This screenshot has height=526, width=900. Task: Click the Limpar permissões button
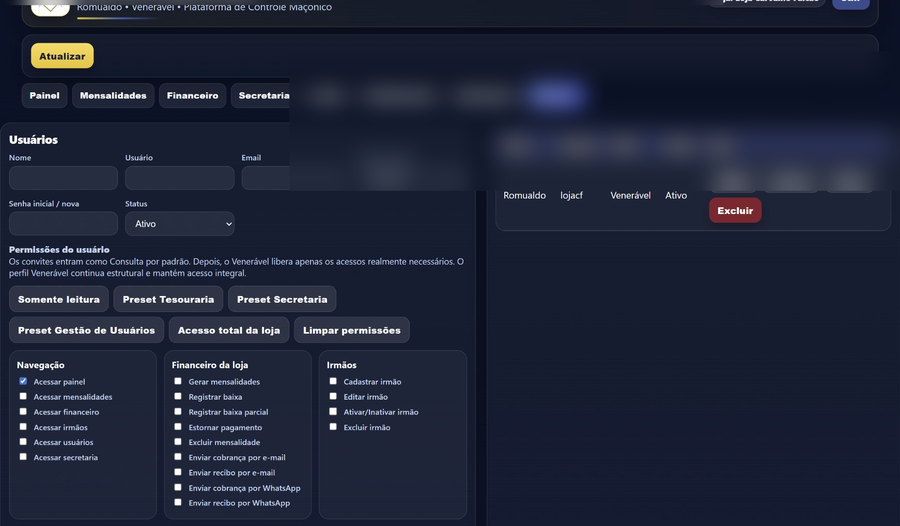(352, 330)
